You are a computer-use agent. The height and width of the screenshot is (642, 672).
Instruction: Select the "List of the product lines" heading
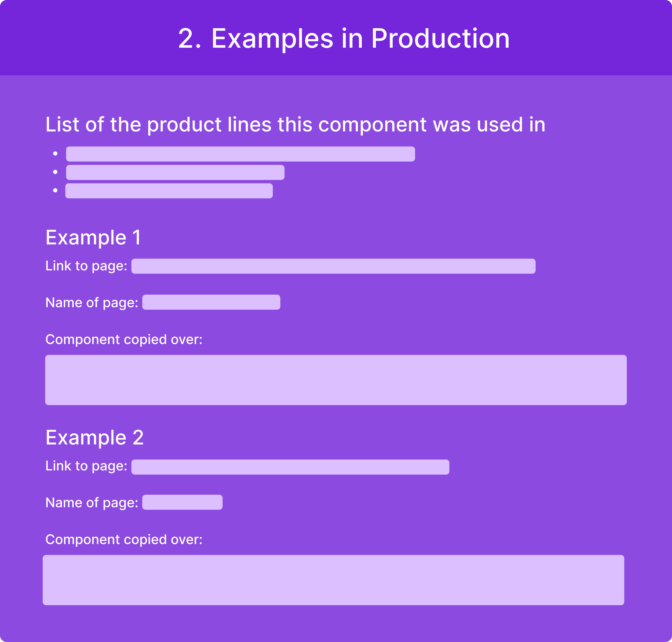(295, 124)
